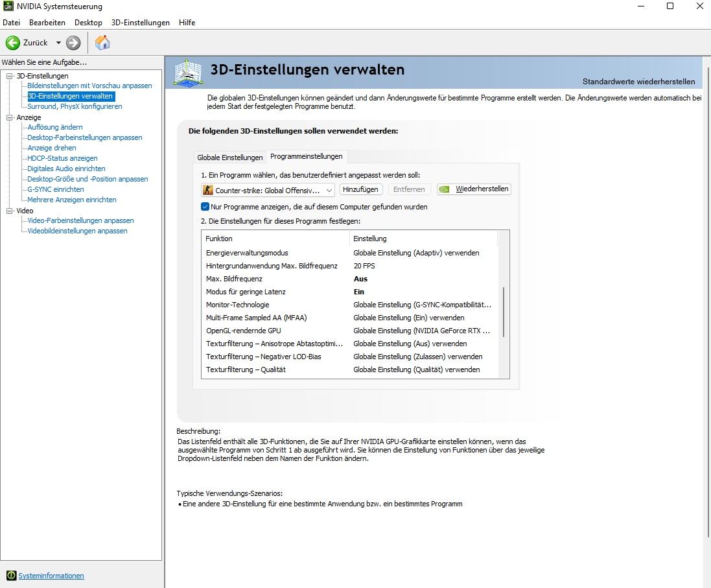Open the Zurück history dropdown arrow

point(58,43)
